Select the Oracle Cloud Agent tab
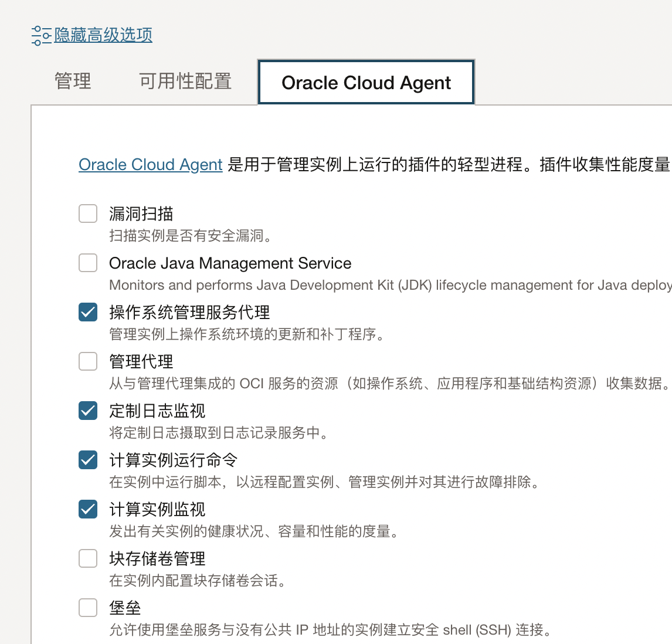This screenshot has height=644, width=672. coord(366,83)
